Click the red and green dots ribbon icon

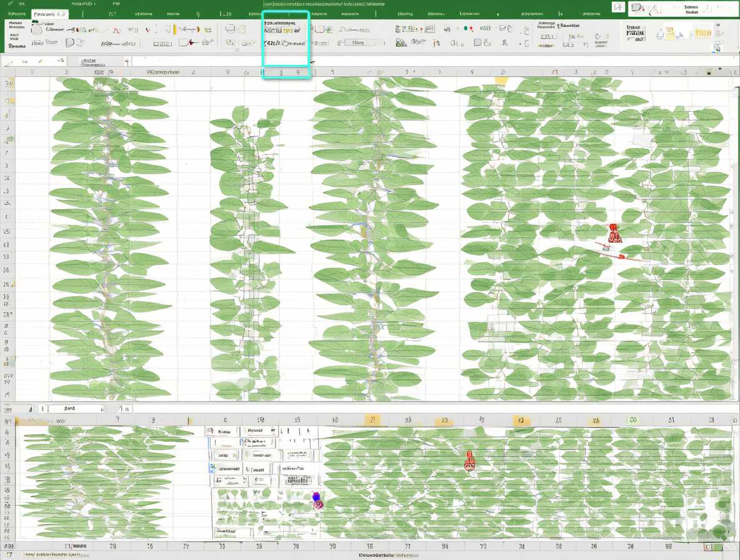click(x=468, y=29)
